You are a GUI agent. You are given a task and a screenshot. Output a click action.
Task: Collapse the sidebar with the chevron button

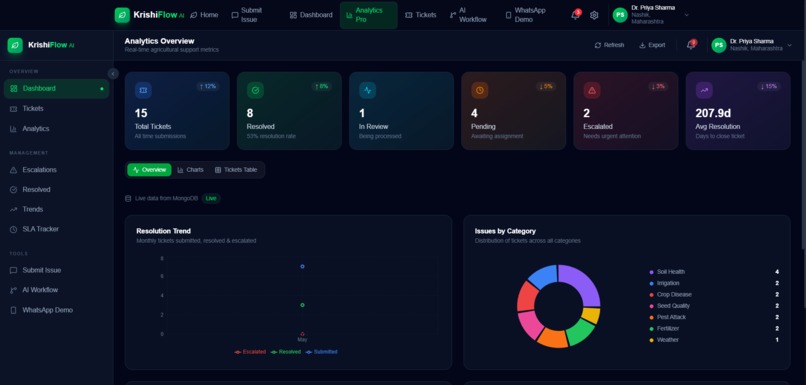[113, 74]
